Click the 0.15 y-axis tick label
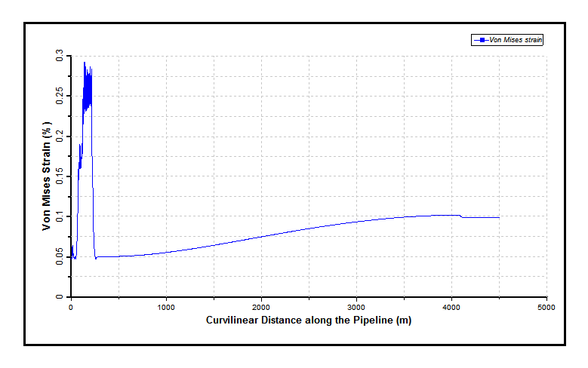This screenshot has height=368, width=588. (x=58, y=176)
